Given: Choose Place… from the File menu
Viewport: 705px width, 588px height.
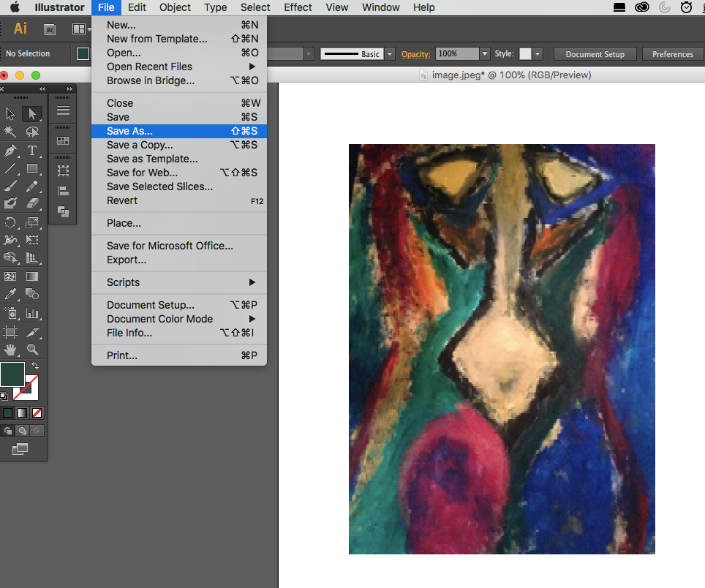Looking at the screenshot, I should (x=179, y=223).
